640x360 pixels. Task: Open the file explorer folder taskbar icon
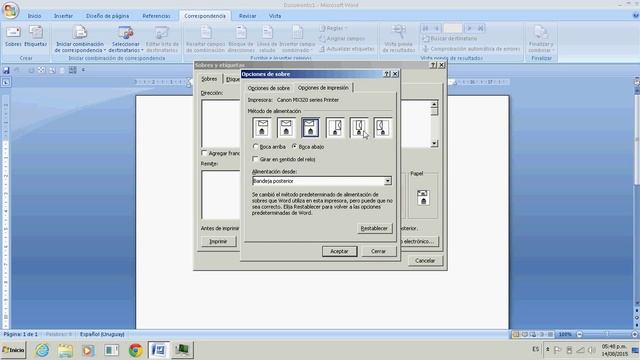click(65, 350)
